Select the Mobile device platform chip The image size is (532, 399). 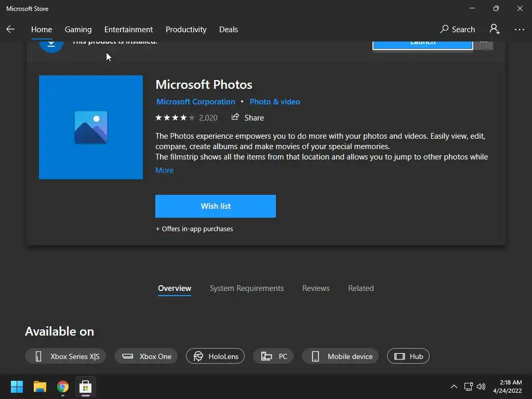(x=340, y=356)
